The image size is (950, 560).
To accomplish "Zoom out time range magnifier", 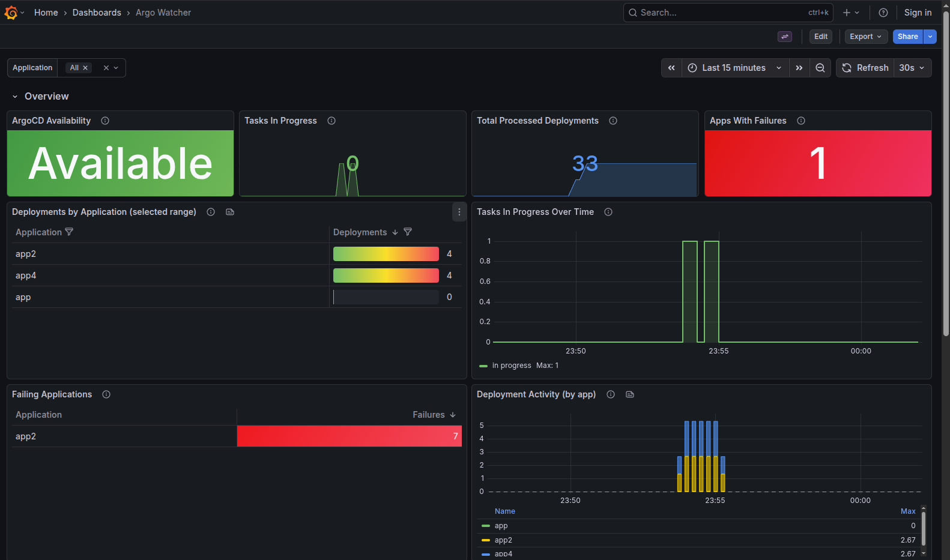I will point(820,68).
